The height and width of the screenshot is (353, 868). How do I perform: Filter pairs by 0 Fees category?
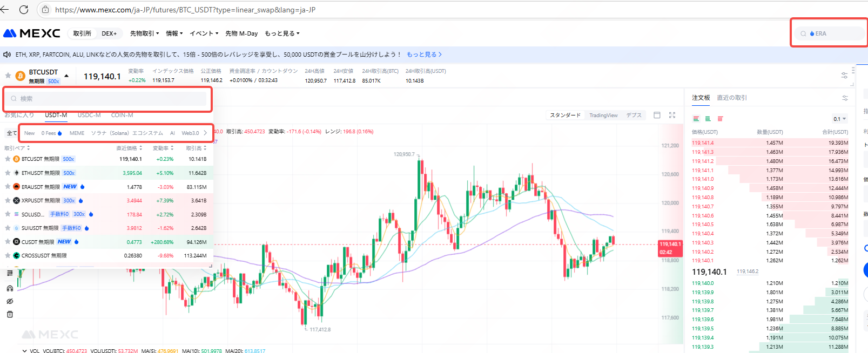pos(51,133)
